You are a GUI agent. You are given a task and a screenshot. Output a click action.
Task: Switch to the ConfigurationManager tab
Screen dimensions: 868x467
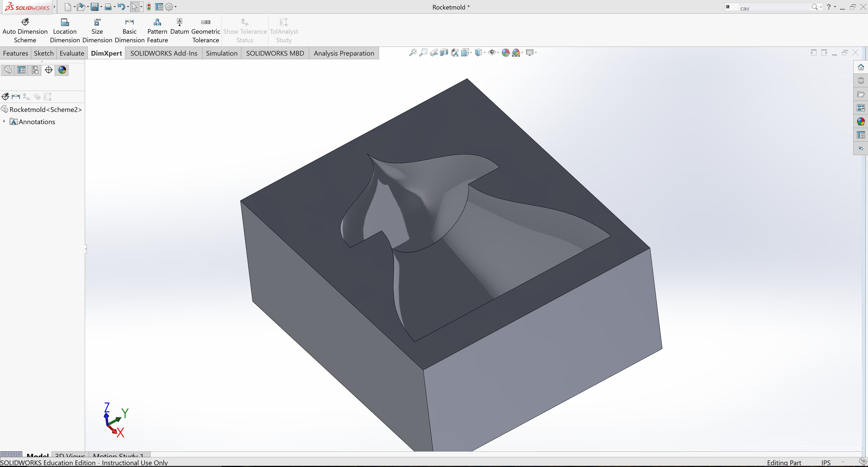click(35, 70)
